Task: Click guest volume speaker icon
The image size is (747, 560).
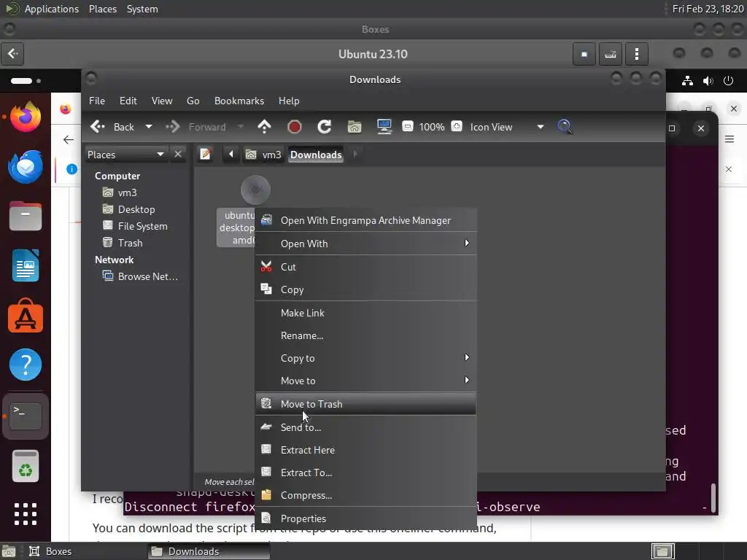Action: 708,80
